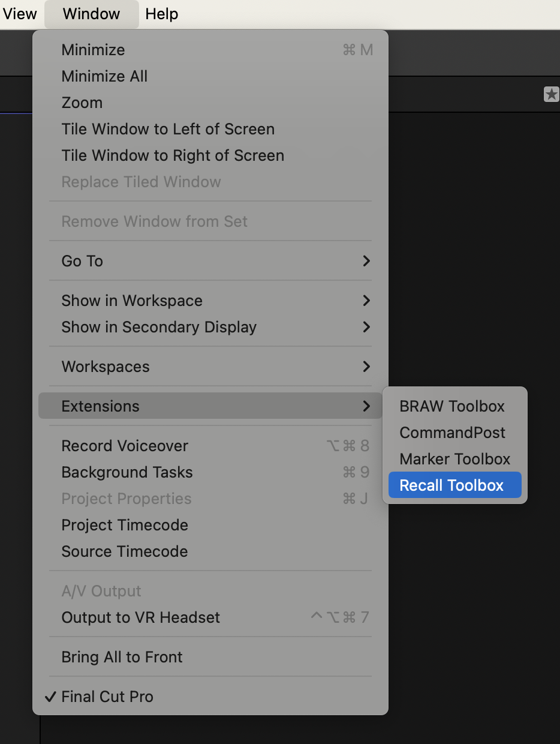Choose Minimize from the Window menu
The width and height of the screenshot is (560, 744).
point(93,50)
